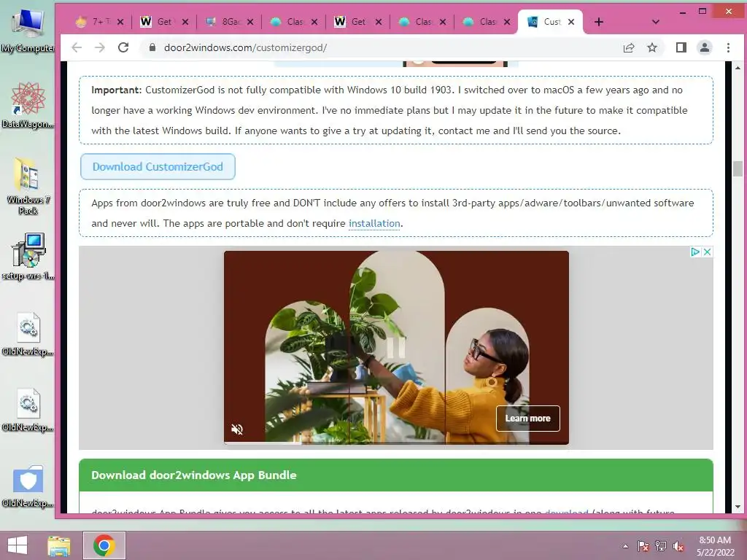Select setup-wrs desktop installer icon
Viewport: 747px width, 560px height.
[28, 257]
